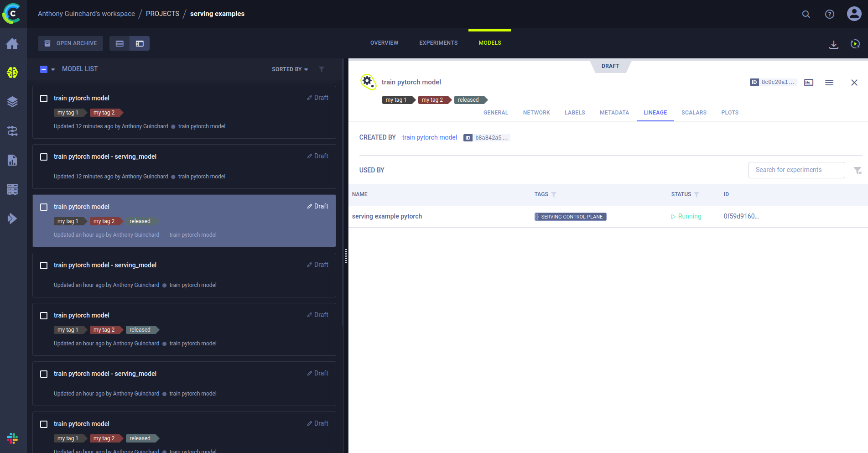The width and height of the screenshot is (868, 453).
Task: Open the OVERVIEW tab
Action: [384, 43]
